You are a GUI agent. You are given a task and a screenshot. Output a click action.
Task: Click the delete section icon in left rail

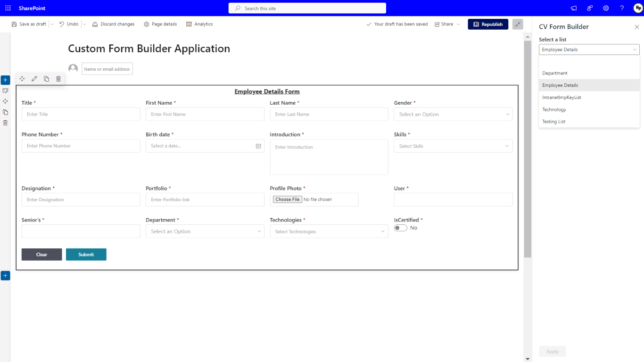coord(5,123)
